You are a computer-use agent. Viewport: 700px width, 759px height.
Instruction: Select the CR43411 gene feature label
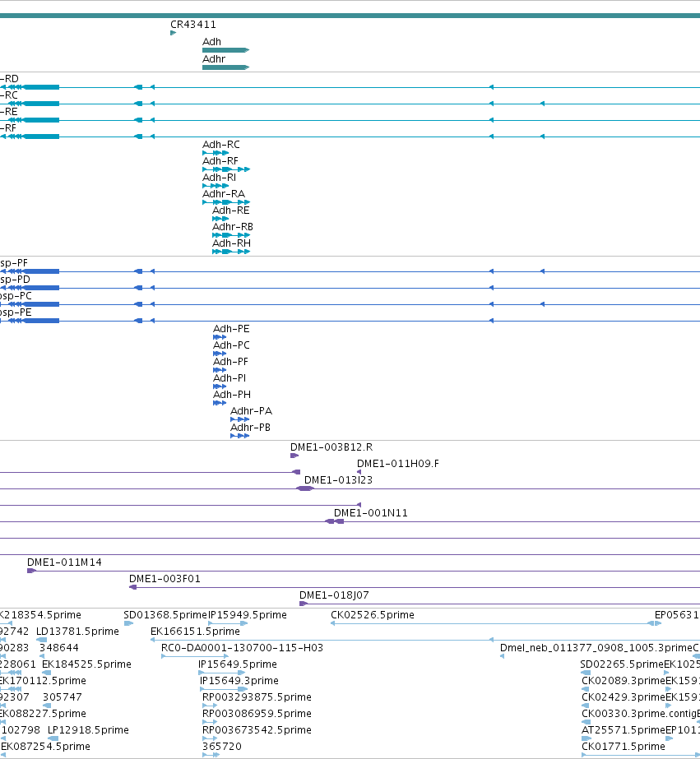point(193,24)
